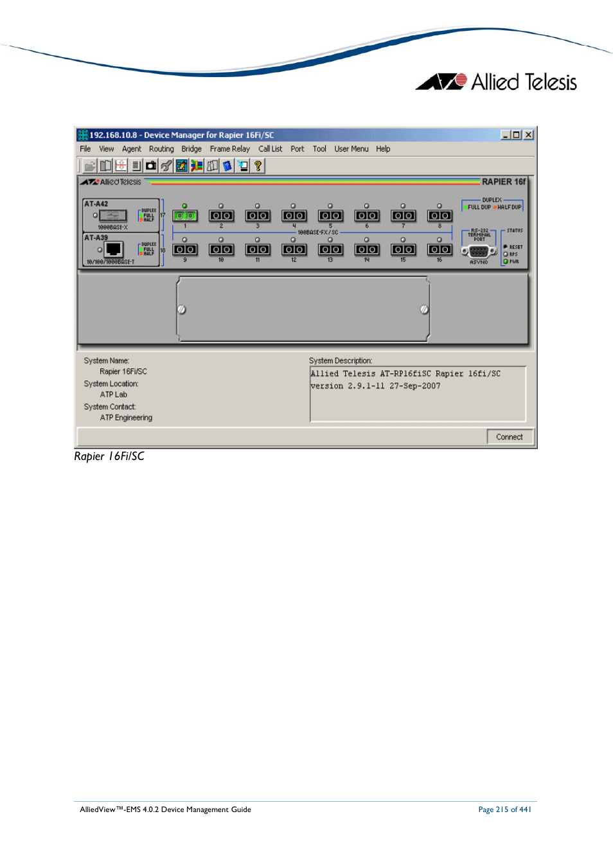The width and height of the screenshot is (613, 868).
Task: Click the 'HALF DUP' duplex legend label
Action: 509,208
